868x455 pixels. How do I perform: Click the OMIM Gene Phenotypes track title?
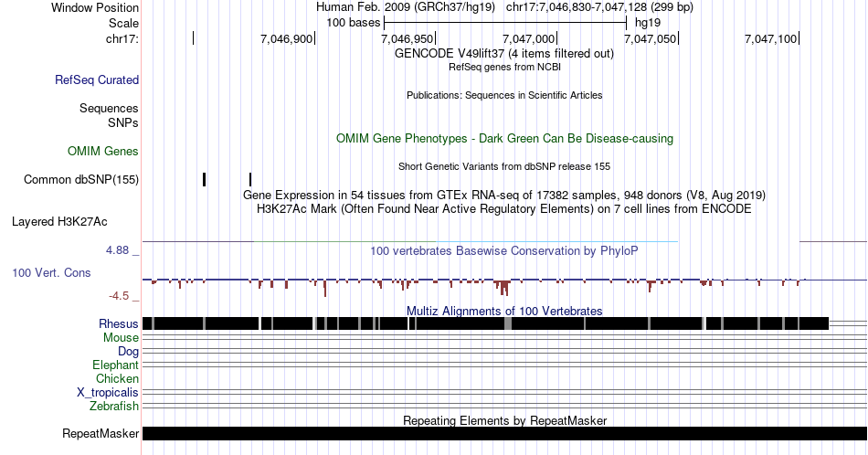[504, 138]
